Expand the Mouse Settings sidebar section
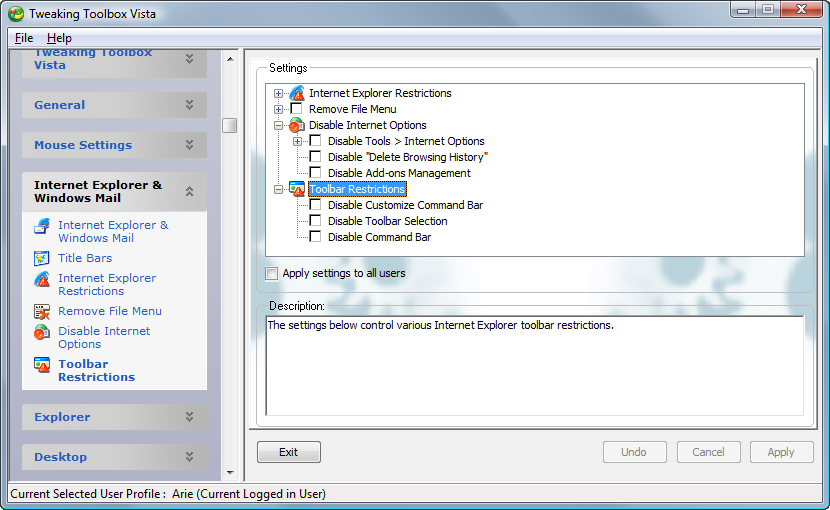 [x=190, y=145]
